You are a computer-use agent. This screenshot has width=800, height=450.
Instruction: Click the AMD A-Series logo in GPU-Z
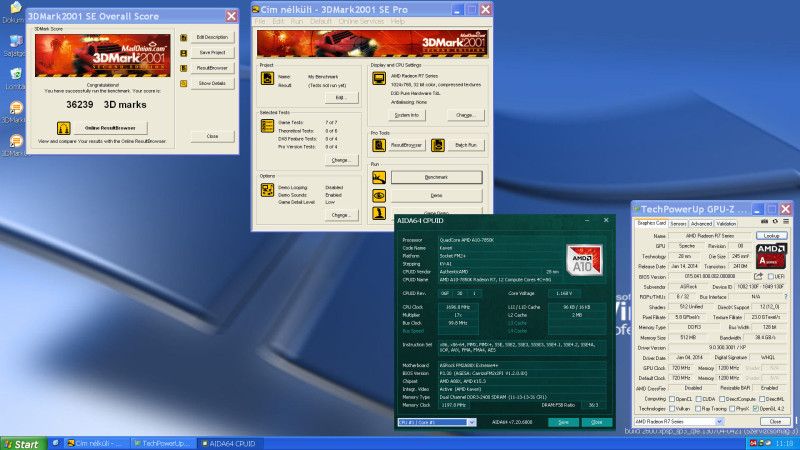(x=771, y=256)
